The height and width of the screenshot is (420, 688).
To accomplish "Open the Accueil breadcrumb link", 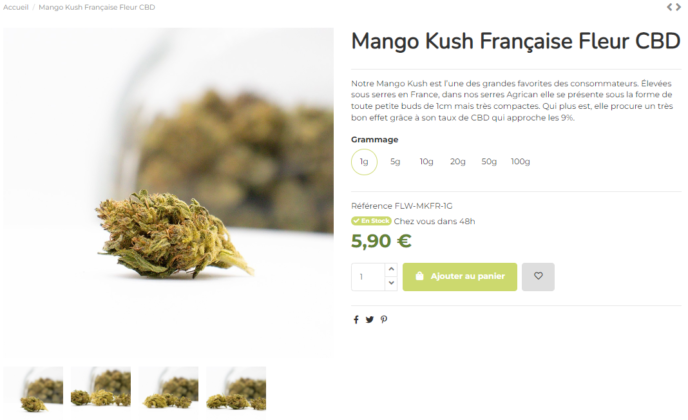I will (16, 7).
